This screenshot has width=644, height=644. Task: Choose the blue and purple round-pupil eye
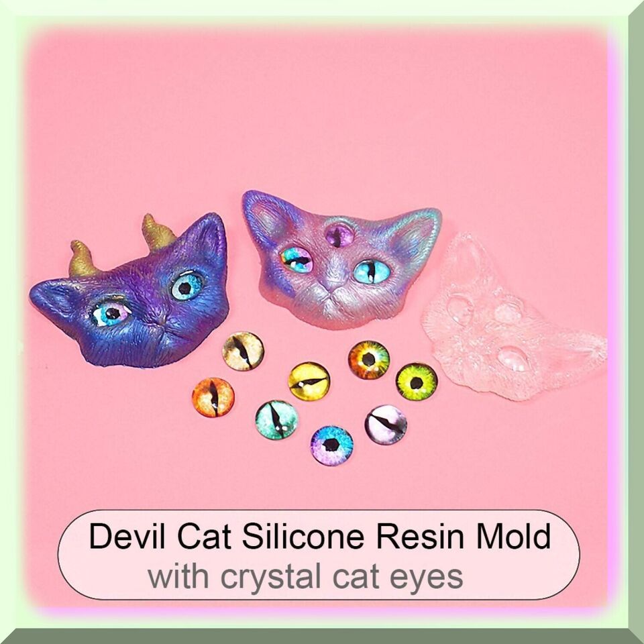[x=332, y=445]
